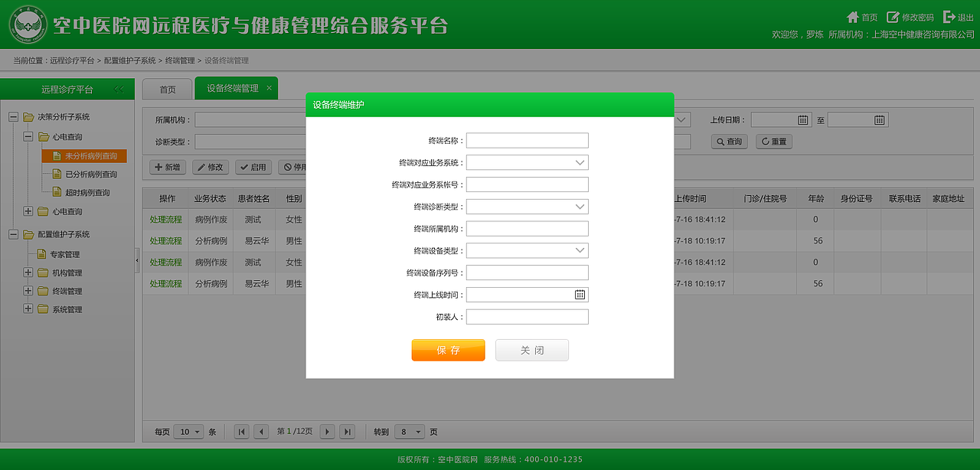The width and height of the screenshot is (980, 470).
Task: Switch to the 首页 tab beside 设备终端管理
Action: 167,90
